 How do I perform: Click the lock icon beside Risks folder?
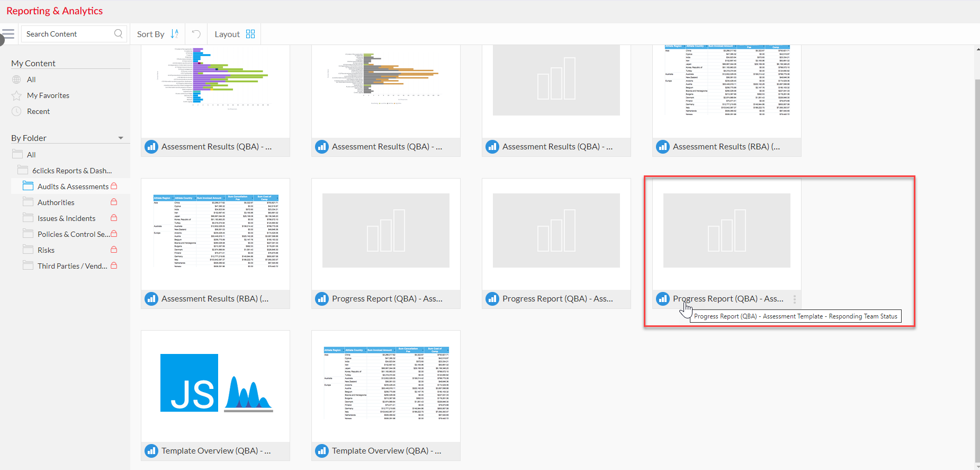pos(114,250)
